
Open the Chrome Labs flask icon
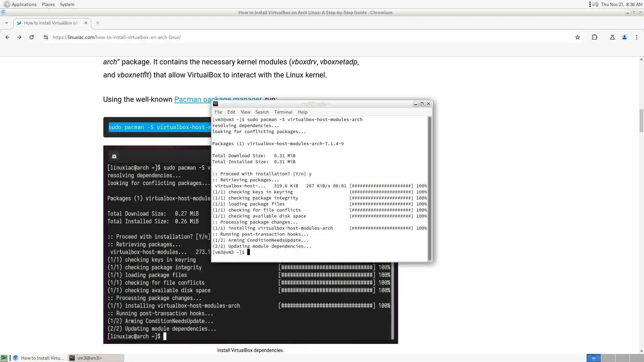coord(612,37)
